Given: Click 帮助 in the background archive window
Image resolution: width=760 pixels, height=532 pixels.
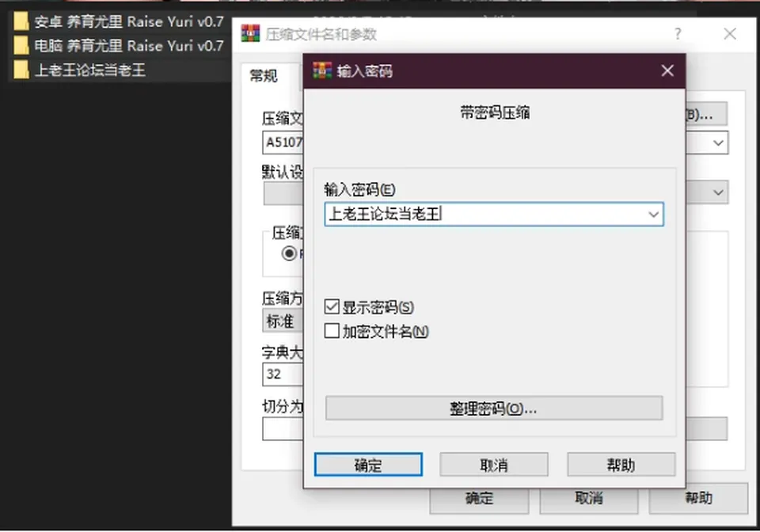Looking at the screenshot, I should (x=698, y=498).
